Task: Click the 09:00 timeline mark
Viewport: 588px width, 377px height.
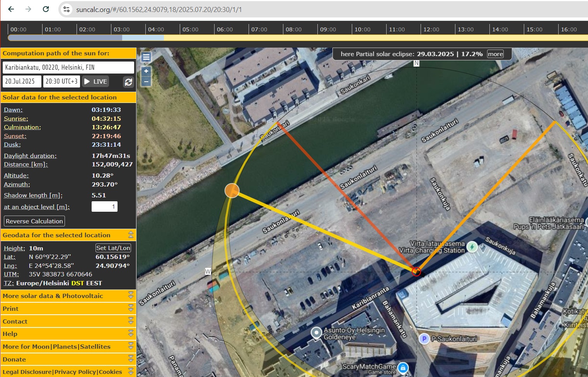Action: point(328,29)
